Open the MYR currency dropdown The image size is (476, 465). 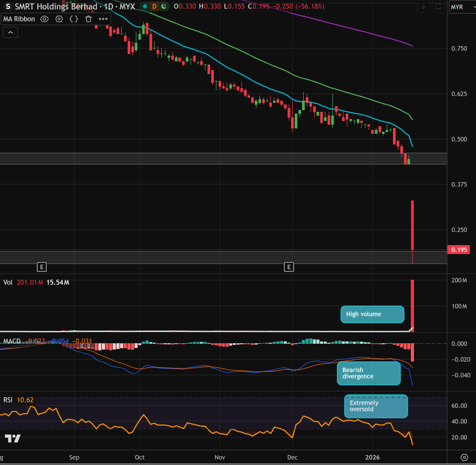tap(462, 7)
